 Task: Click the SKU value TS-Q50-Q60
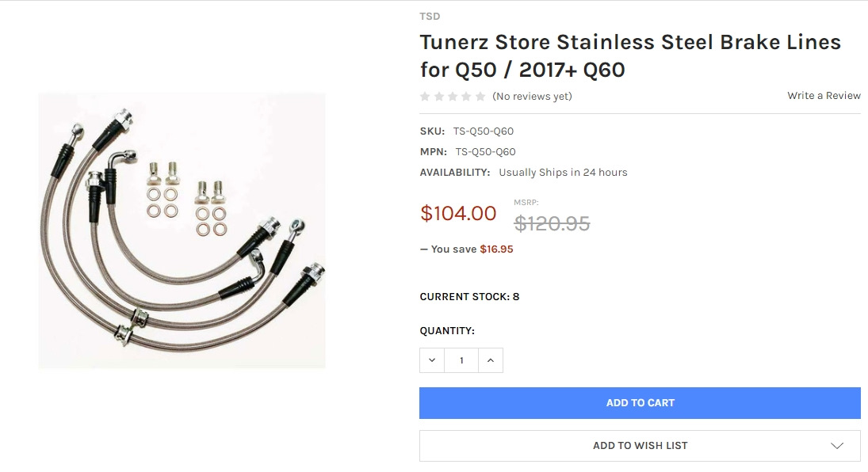tap(484, 131)
